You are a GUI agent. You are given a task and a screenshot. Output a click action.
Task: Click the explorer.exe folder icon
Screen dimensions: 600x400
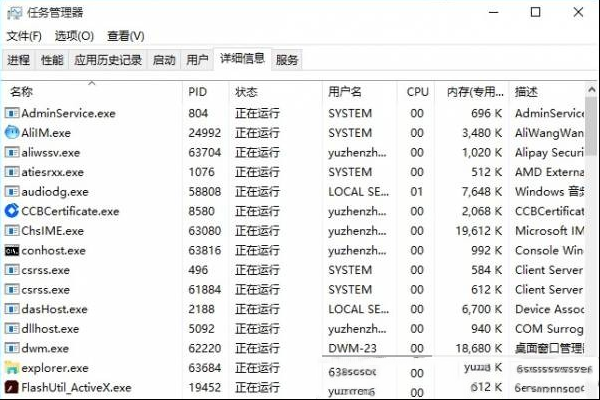tap(11, 368)
